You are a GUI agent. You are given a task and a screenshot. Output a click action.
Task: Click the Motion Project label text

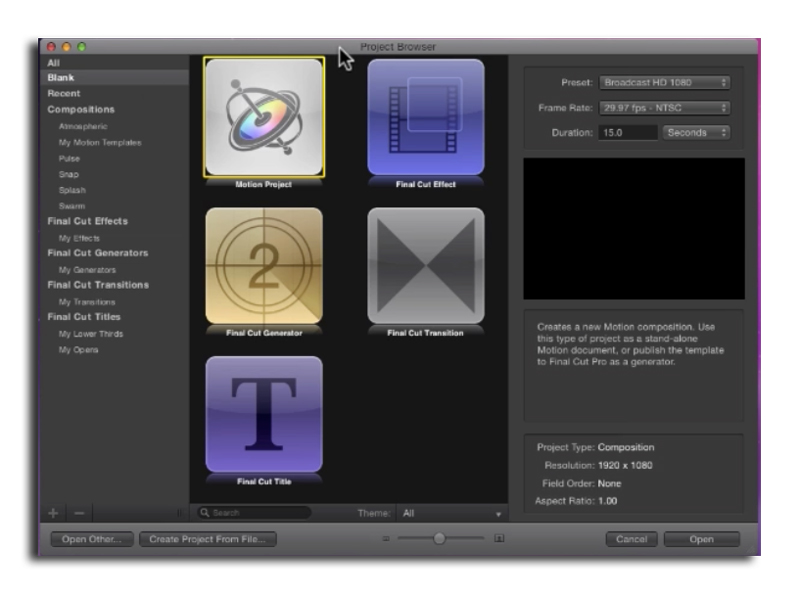click(264, 184)
